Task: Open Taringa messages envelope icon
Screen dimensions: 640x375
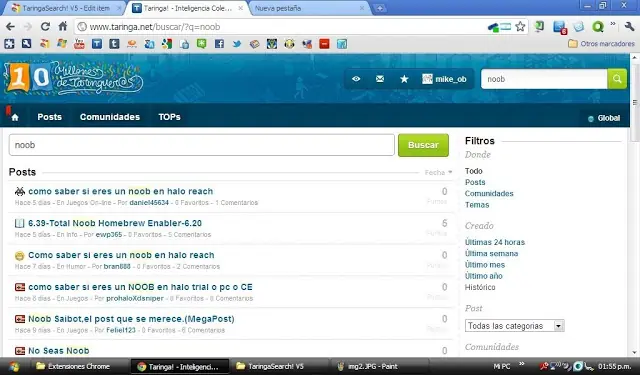Action: (380, 79)
